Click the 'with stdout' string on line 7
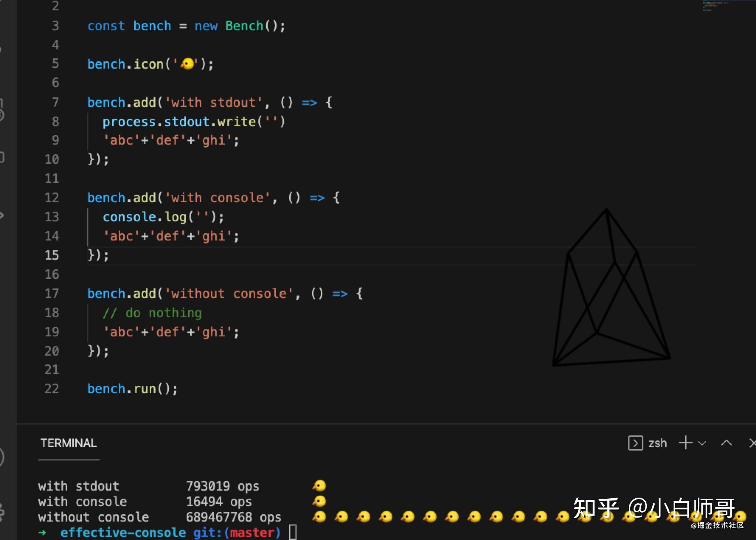This screenshot has height=540, width=756. click(214, 103)
